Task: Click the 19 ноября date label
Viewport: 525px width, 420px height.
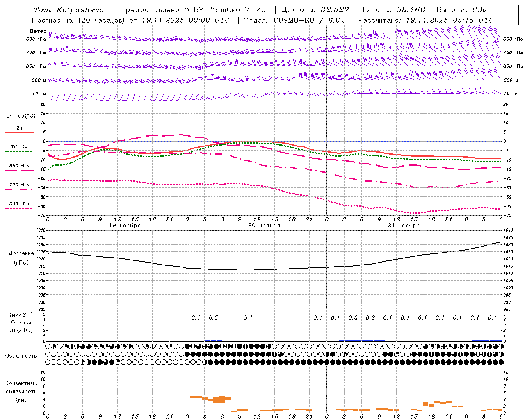Action: click(x=125, y=226)
